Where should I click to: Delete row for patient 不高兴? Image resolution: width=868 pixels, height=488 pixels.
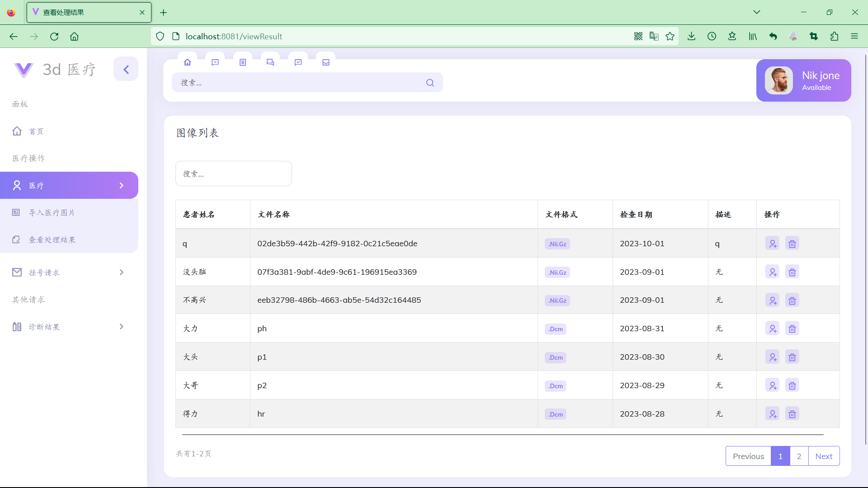(792, 300)
